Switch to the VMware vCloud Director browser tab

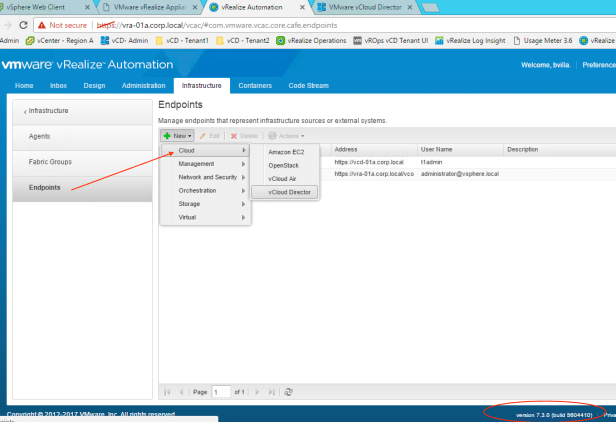click(365, 6)
